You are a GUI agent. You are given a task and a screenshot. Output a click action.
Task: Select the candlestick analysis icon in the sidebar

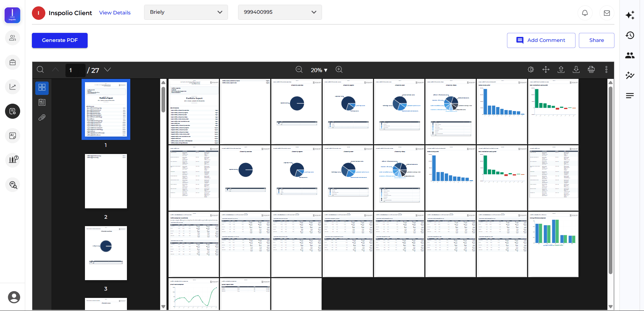point(12,160)
